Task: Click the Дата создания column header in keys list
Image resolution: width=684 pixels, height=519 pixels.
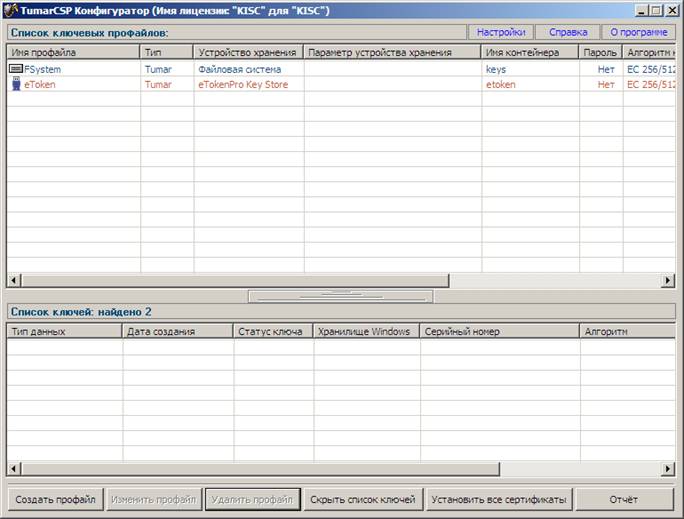Action: [x=176, y=331]
